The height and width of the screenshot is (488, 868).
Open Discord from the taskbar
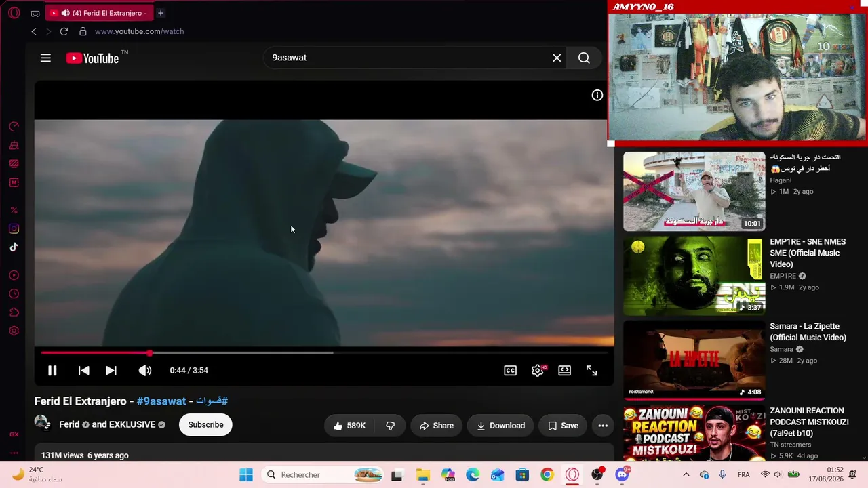(x=622, y=475)
